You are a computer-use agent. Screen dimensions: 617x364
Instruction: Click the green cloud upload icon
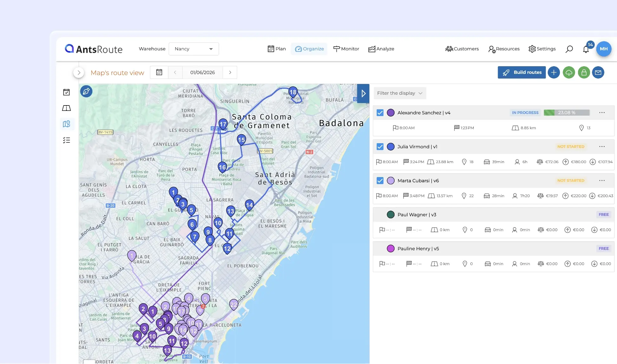[x=569, y=72]
